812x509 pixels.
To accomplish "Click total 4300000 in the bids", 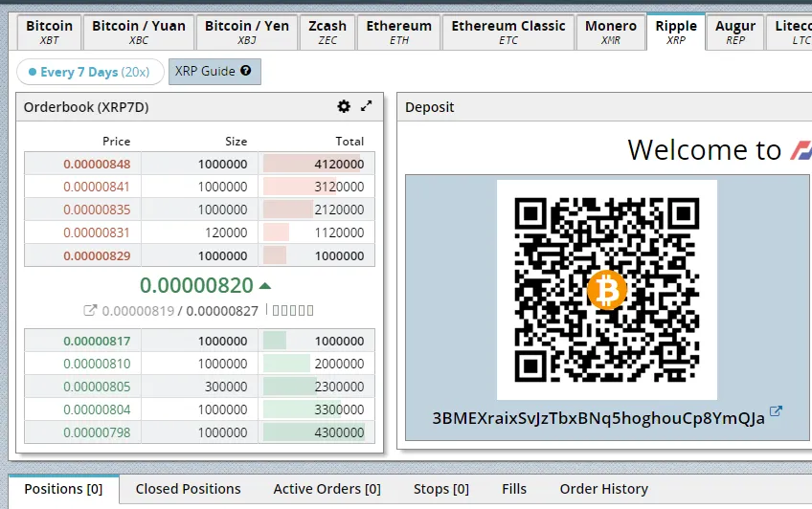I will (x=339, y=432).
